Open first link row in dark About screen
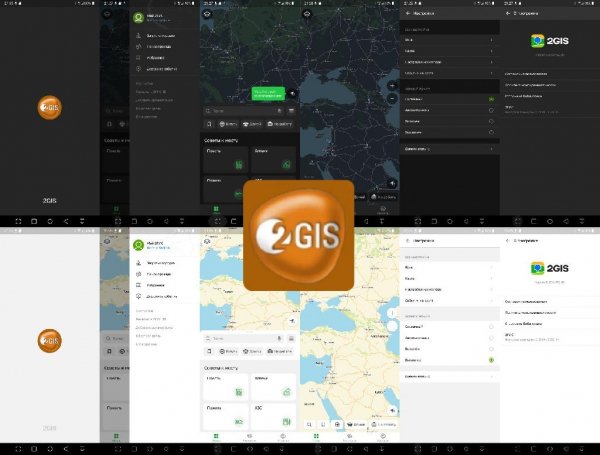 [550, 74]
